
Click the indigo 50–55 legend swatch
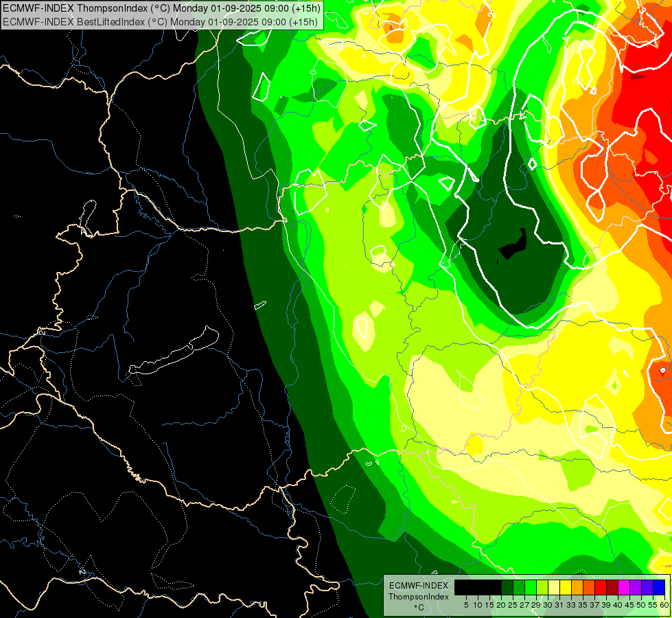pos(647,588)
